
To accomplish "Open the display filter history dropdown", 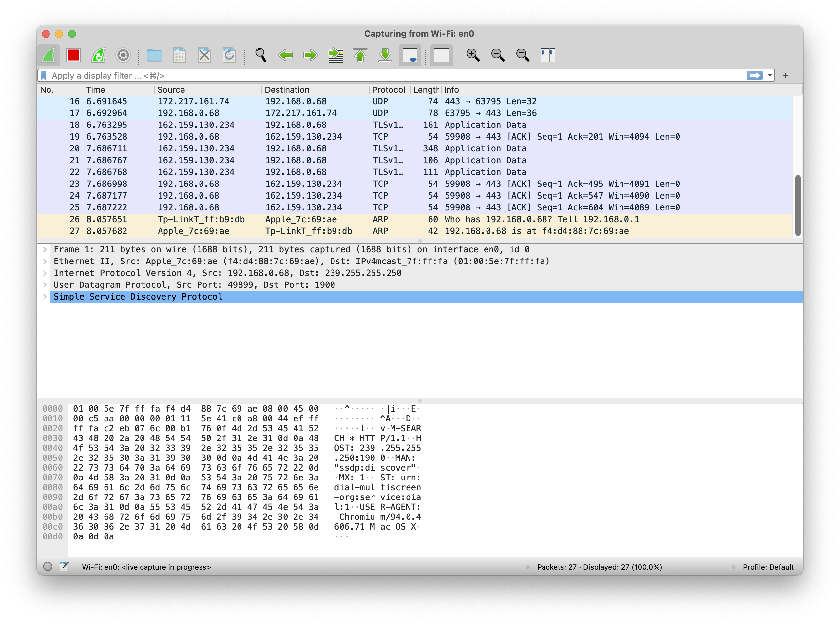I will click(x=770, y=76).
